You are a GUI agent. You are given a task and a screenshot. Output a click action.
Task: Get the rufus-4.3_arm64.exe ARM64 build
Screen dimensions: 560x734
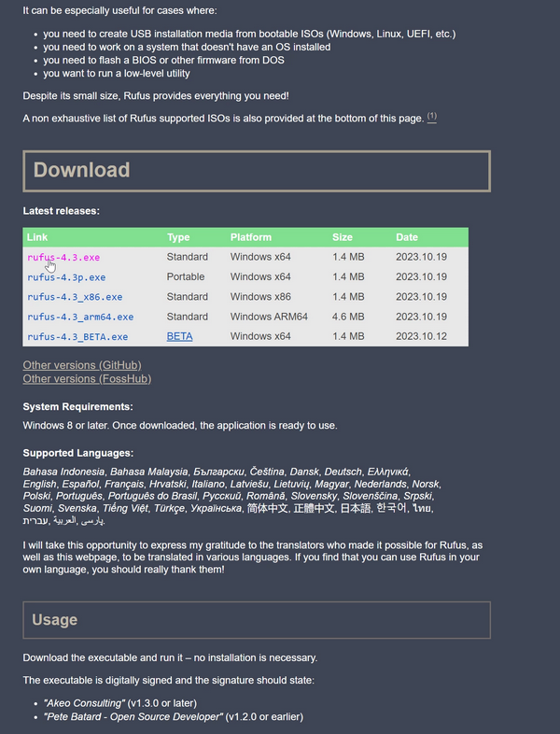80,317
